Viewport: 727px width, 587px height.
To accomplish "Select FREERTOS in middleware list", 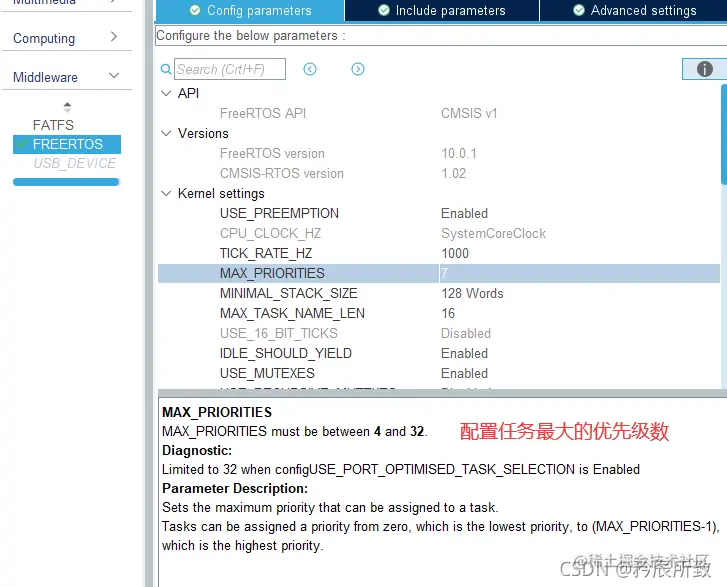I will point(67,144).
